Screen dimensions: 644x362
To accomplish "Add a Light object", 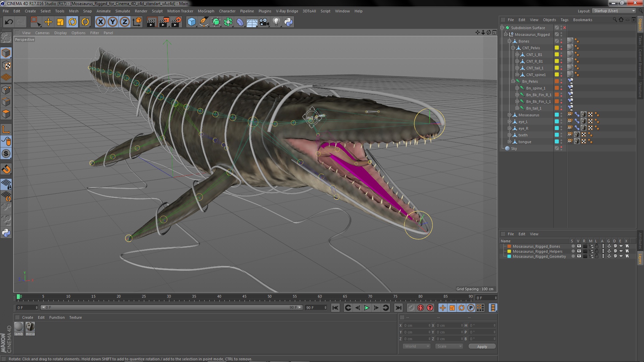I will (x=276, y=22).
